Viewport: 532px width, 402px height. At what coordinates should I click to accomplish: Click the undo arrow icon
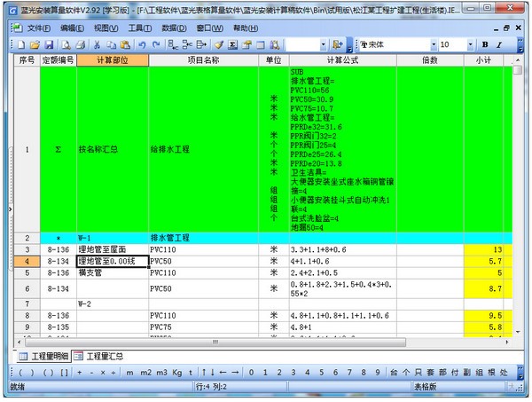tap(142, 44)
